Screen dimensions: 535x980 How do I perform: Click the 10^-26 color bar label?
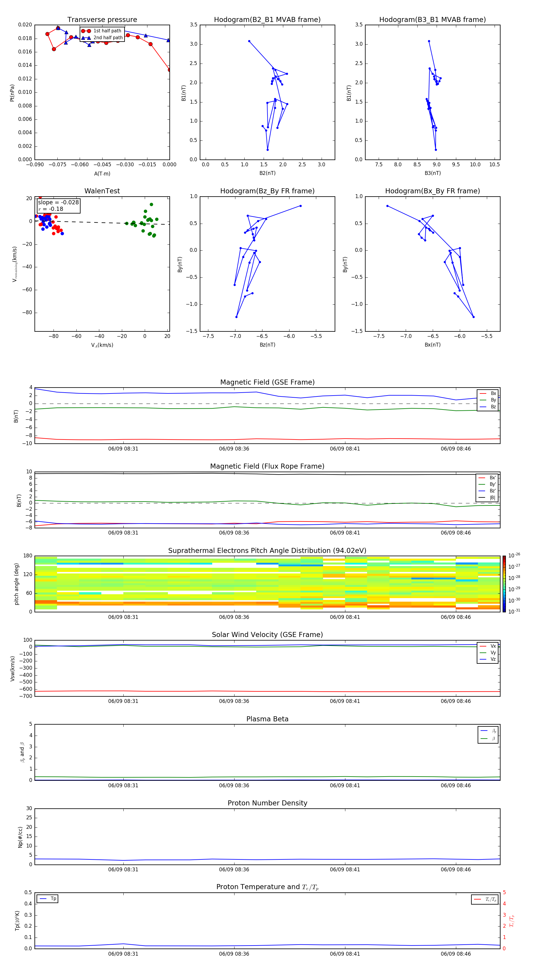514,555
